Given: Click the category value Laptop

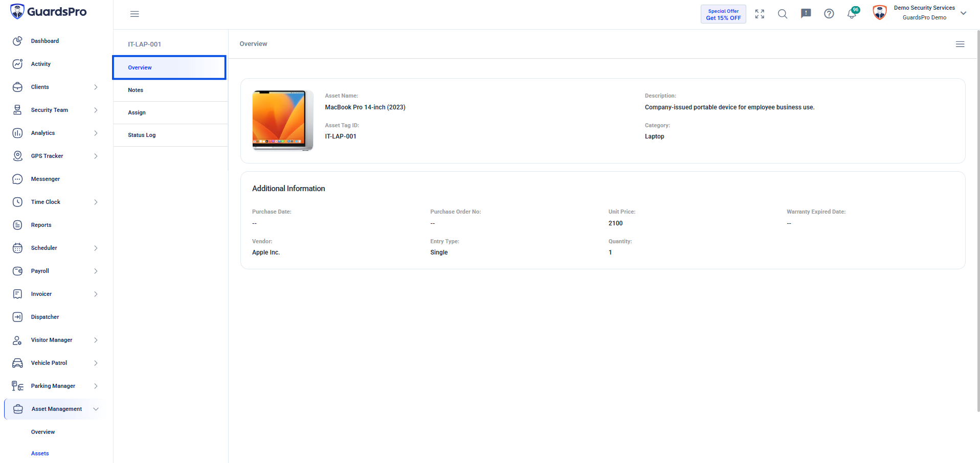Looking at the screenshot, I should [x=654, y=136].
